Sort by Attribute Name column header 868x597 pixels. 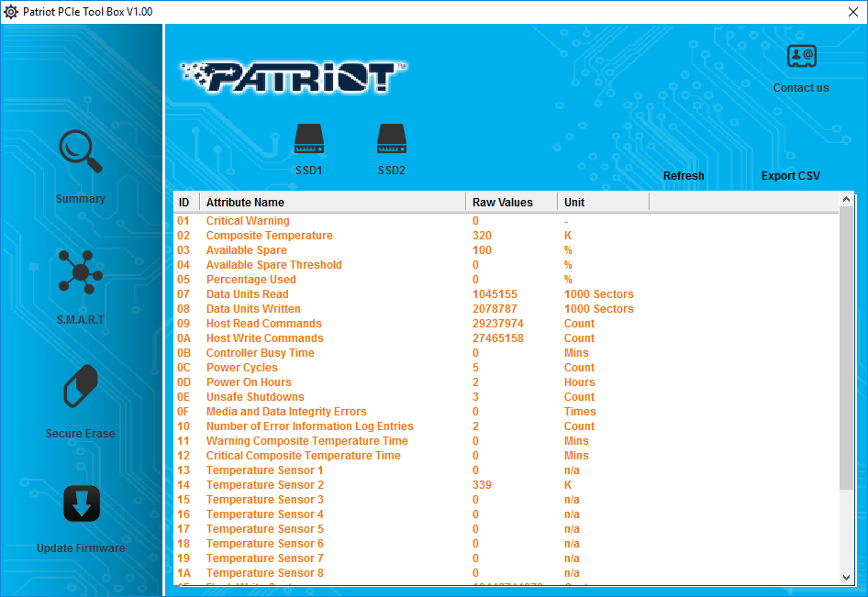[333, 203]
